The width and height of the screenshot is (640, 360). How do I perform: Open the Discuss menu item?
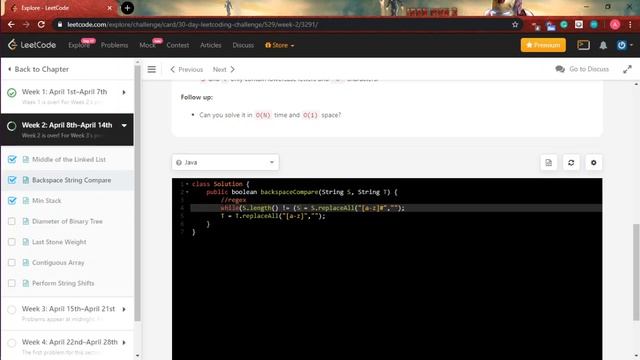coord(243,45)
